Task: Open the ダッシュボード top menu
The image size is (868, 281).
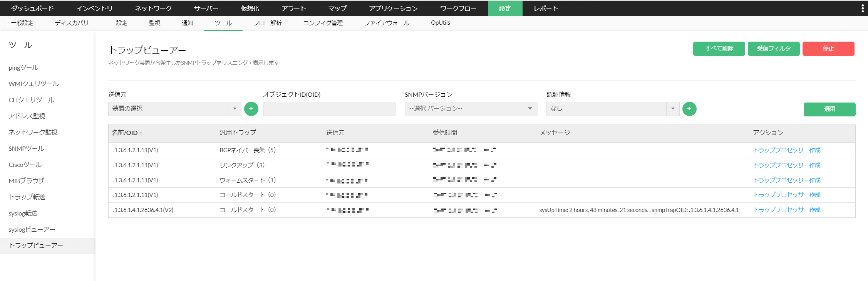Action: pyautogui.click(x=32, y=8)
